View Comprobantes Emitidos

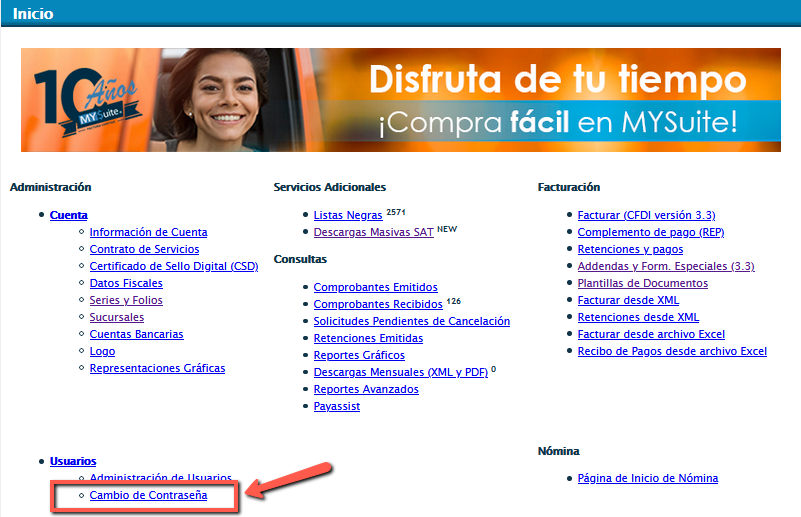pos(375,287)
